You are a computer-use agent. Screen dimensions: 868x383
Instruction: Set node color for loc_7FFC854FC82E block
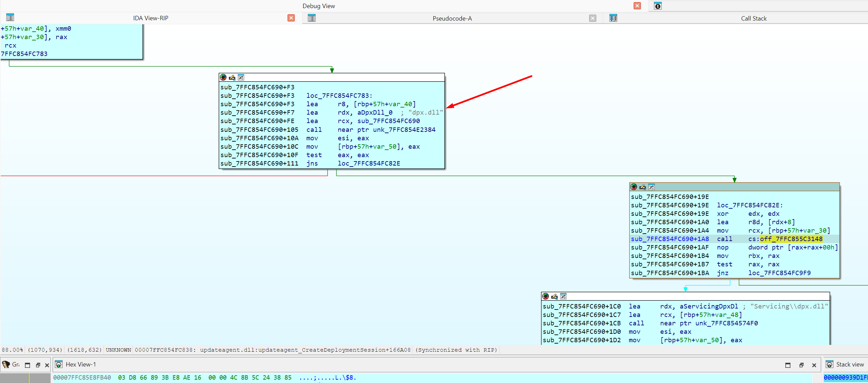pyautogui.click(x=634, y=187)
